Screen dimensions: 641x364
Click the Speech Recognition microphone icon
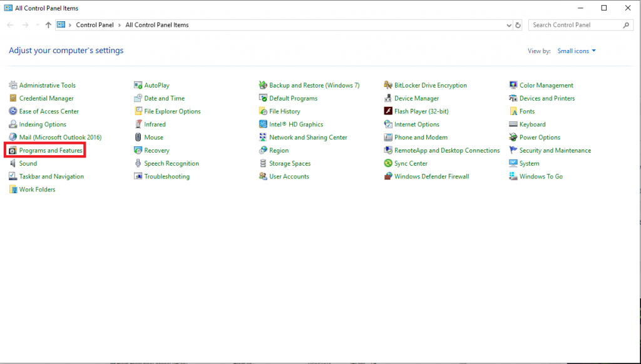[x=138, y=164]
